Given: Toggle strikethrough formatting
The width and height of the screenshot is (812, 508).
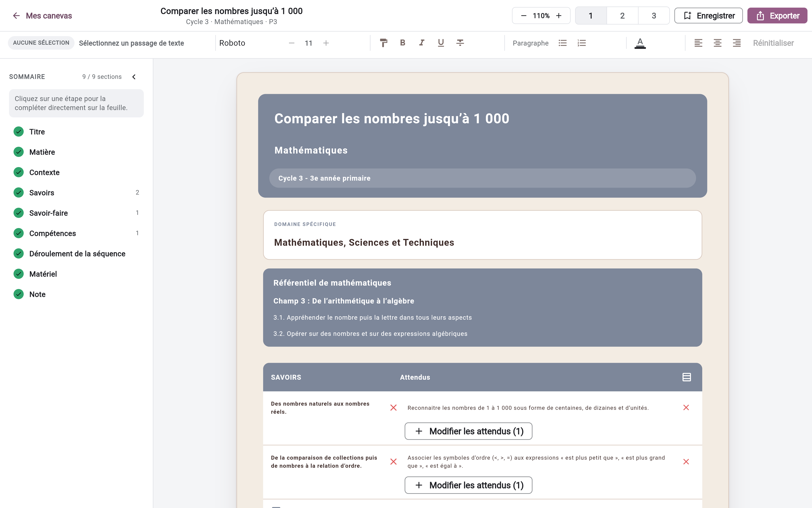Looking at the screenshot, I should (x=460, y=43).
